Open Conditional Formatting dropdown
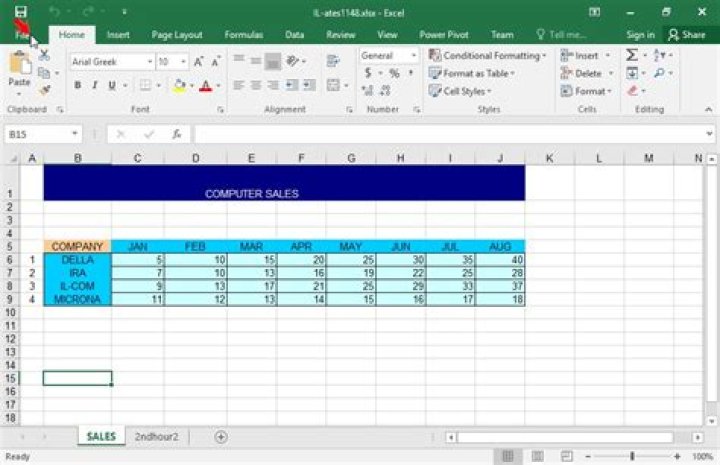 487,56
